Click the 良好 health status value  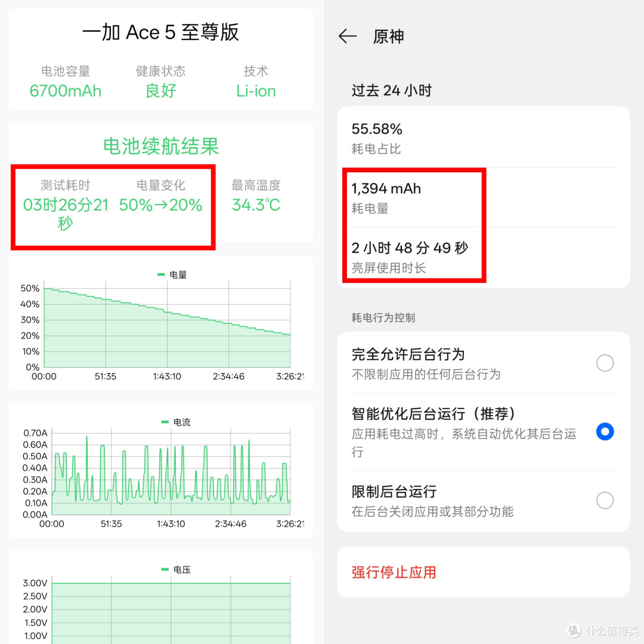(x=160, y=91)
